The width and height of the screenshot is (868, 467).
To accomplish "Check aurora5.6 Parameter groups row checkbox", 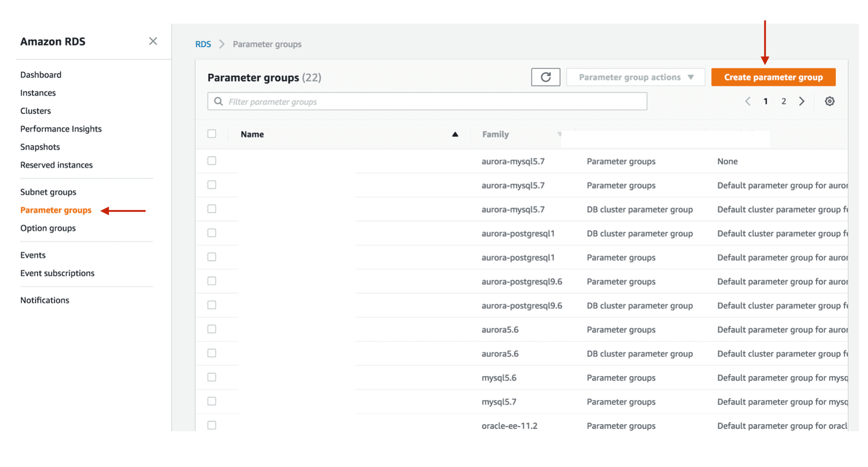I will pos(212,329).
